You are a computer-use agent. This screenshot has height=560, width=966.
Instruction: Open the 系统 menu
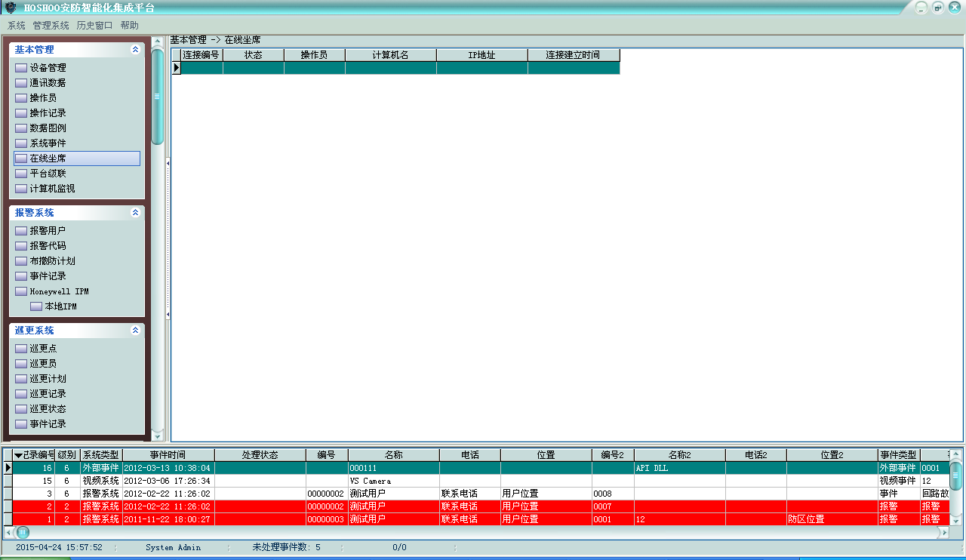[16, 26]
